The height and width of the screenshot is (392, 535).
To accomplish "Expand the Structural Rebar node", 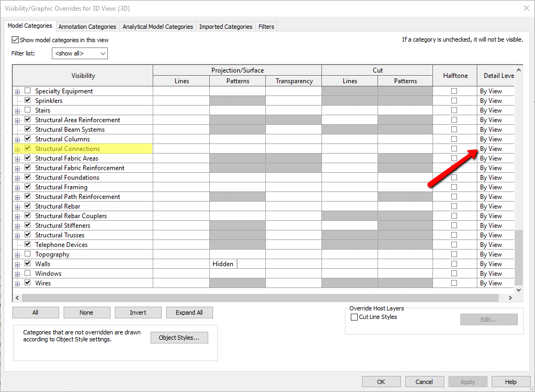I will (17, 207).
